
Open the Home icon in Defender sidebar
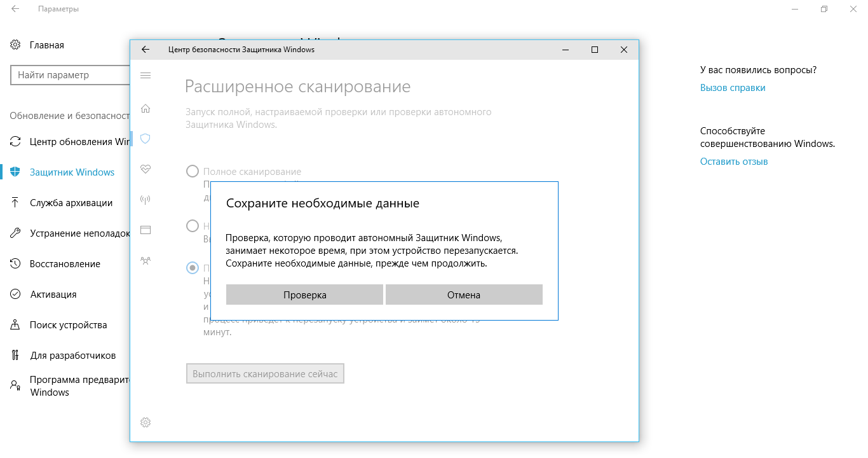[146, 108]
